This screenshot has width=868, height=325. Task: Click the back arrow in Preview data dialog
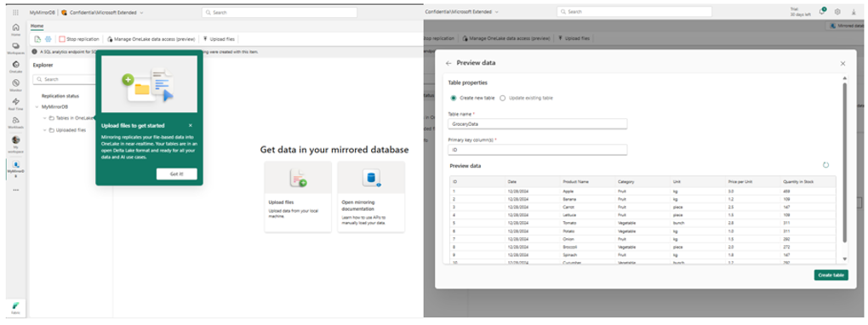point(448,63)
